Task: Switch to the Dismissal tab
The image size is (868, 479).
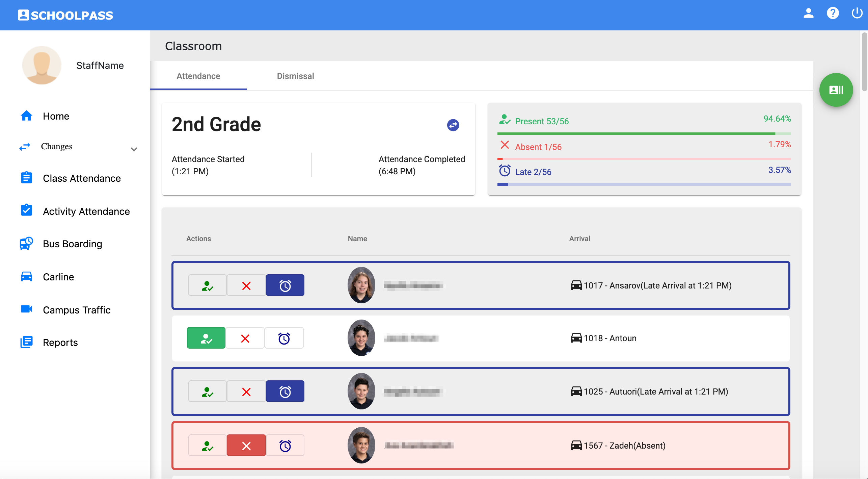Action: pyautogui.click(x=295, y=76)
